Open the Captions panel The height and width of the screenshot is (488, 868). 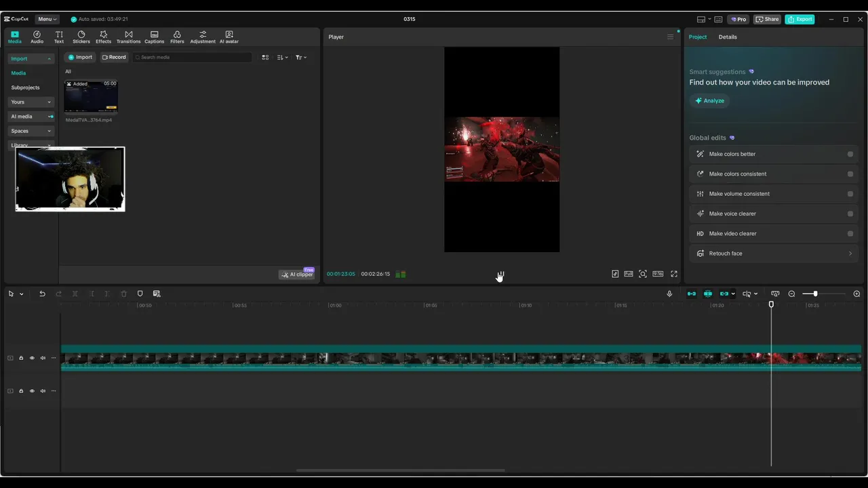[x=154, y=37]
